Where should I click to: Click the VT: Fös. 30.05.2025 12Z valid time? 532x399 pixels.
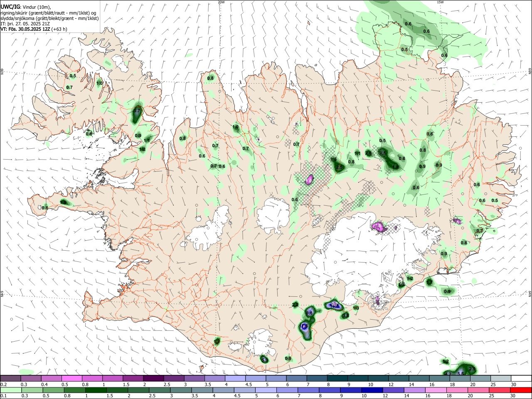25,29
